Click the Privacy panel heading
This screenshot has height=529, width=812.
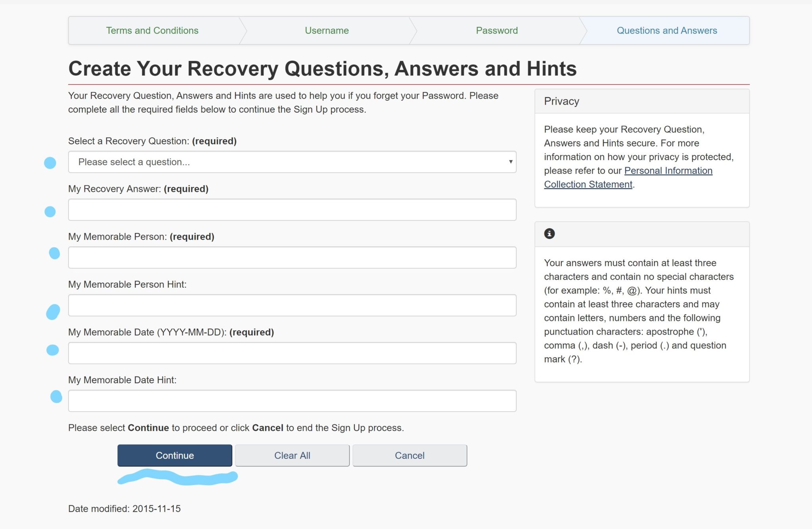pos(561,101)
